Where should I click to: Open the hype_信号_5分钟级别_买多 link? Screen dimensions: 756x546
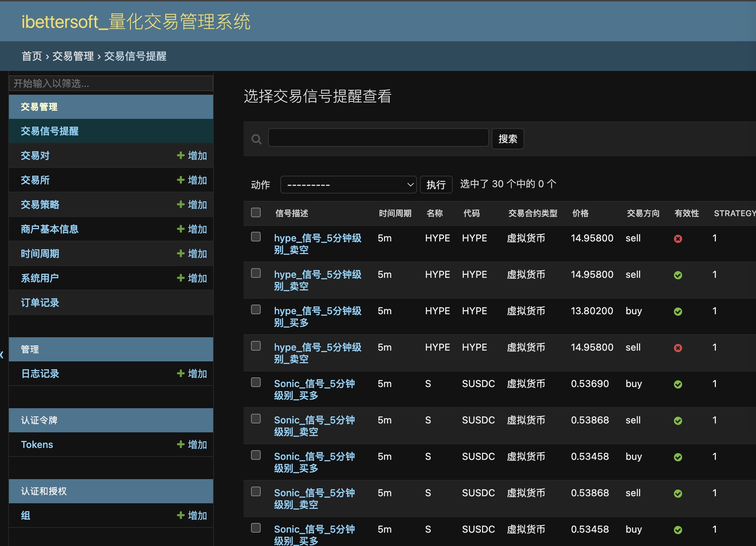coord(318,316)
